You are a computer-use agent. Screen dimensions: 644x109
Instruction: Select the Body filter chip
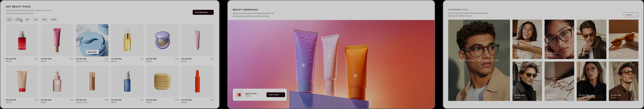click(18, 19)
